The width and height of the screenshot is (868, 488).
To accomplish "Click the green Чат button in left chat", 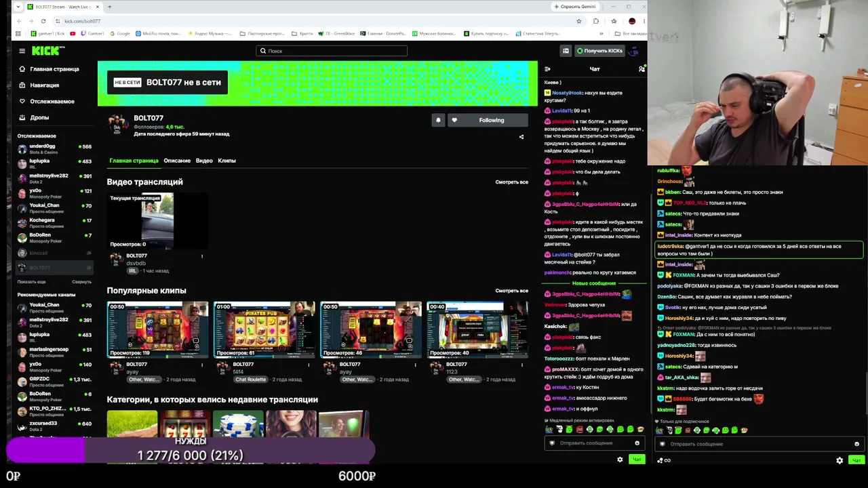I will [637, 460].
